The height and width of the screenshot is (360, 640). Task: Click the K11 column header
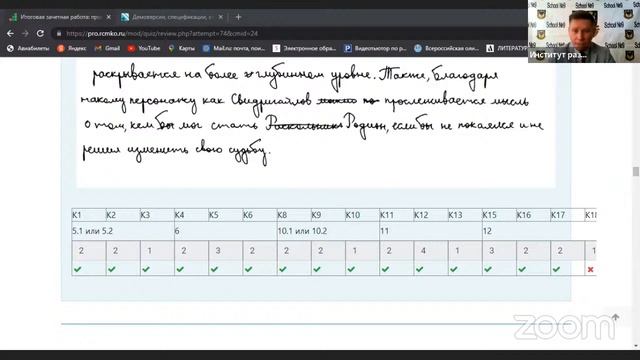pos(398,215)
